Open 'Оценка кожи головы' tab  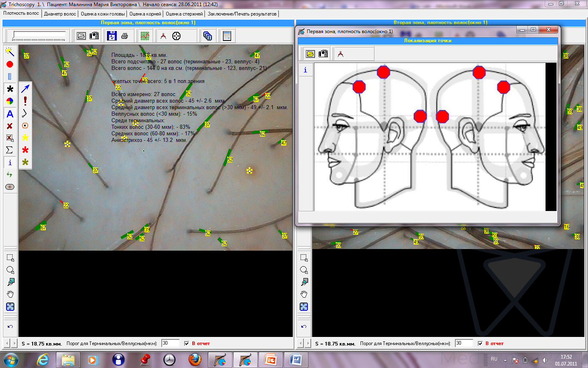pyautogui.click(x=102, y=14)
